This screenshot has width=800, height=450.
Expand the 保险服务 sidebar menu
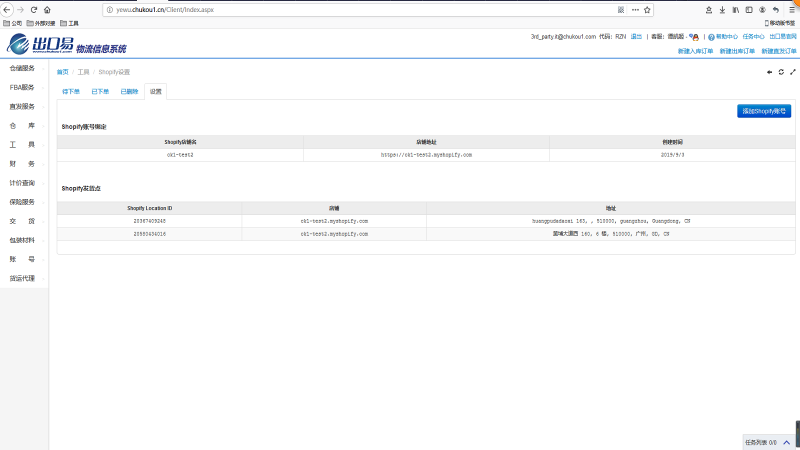tap(24, 202)
